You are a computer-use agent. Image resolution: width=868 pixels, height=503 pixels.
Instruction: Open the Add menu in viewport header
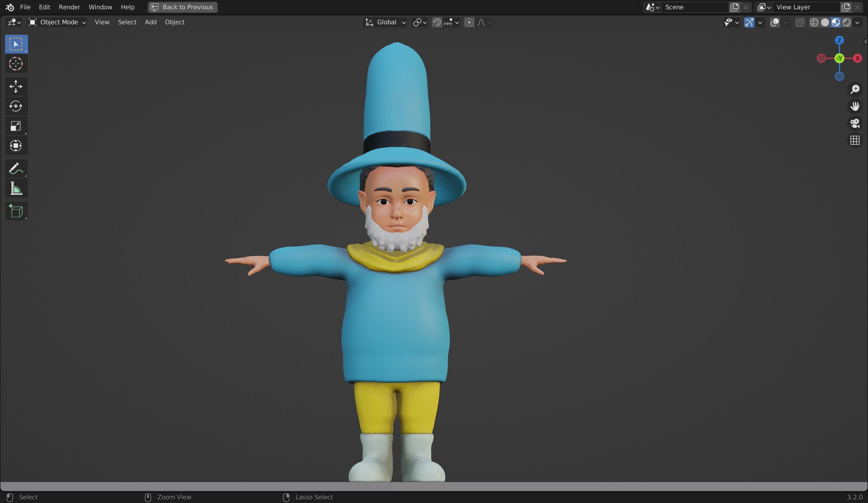click(x=151, y=22)
